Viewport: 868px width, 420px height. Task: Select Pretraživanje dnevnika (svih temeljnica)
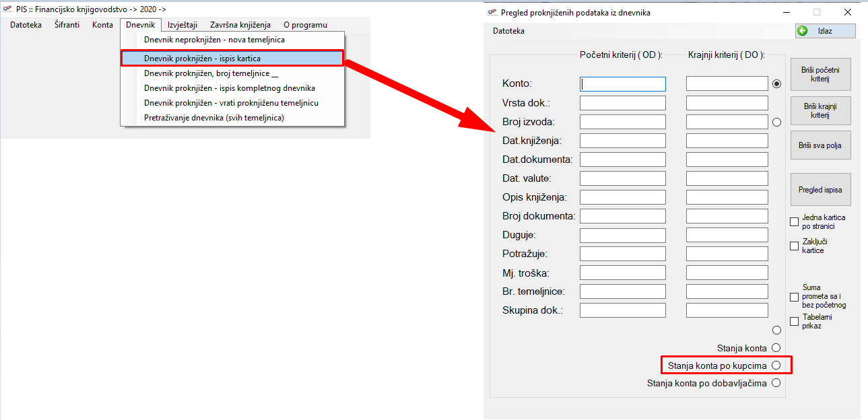(213, 118)
